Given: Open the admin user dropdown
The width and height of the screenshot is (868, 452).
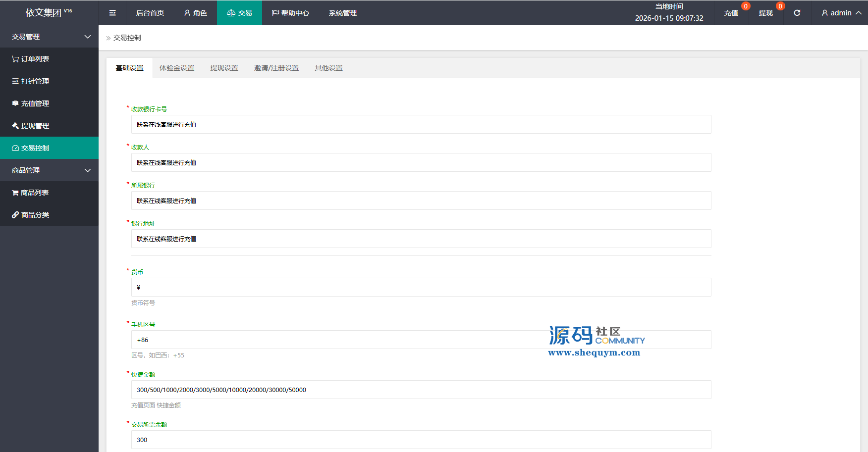Looking at the screenshot, I should click(x=841, y=13).
